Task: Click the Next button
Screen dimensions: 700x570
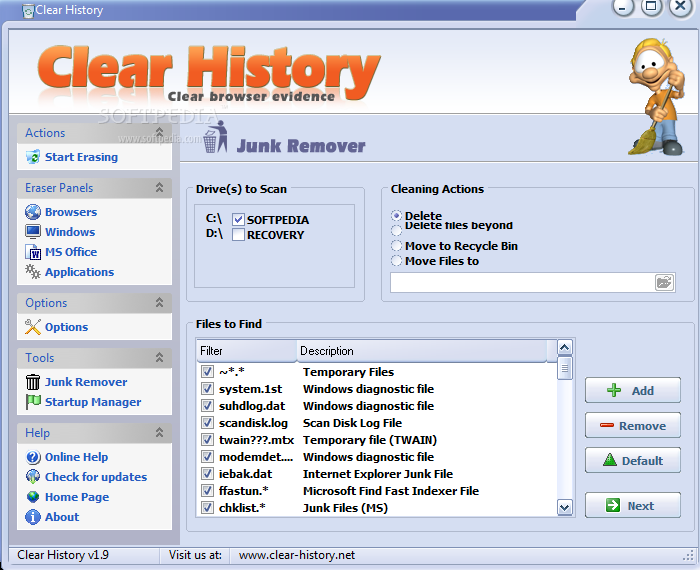Action: (633, 505)
